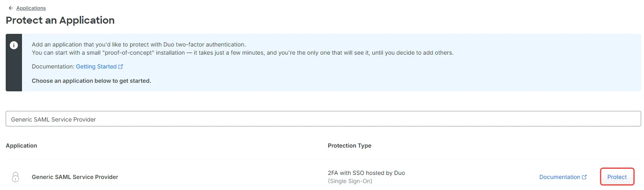
Task: Open Documentation link for Generic SAML
Action: point(560,177)
